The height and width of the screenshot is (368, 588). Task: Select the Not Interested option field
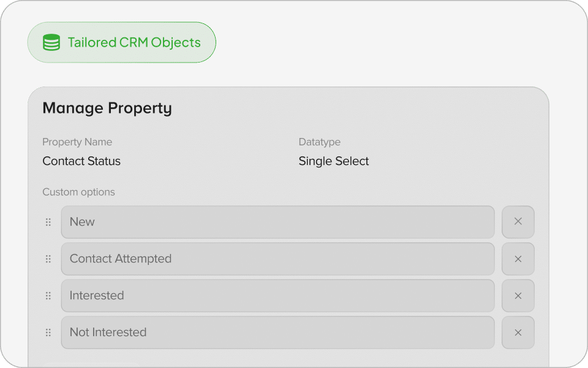[x=277, y=332]
